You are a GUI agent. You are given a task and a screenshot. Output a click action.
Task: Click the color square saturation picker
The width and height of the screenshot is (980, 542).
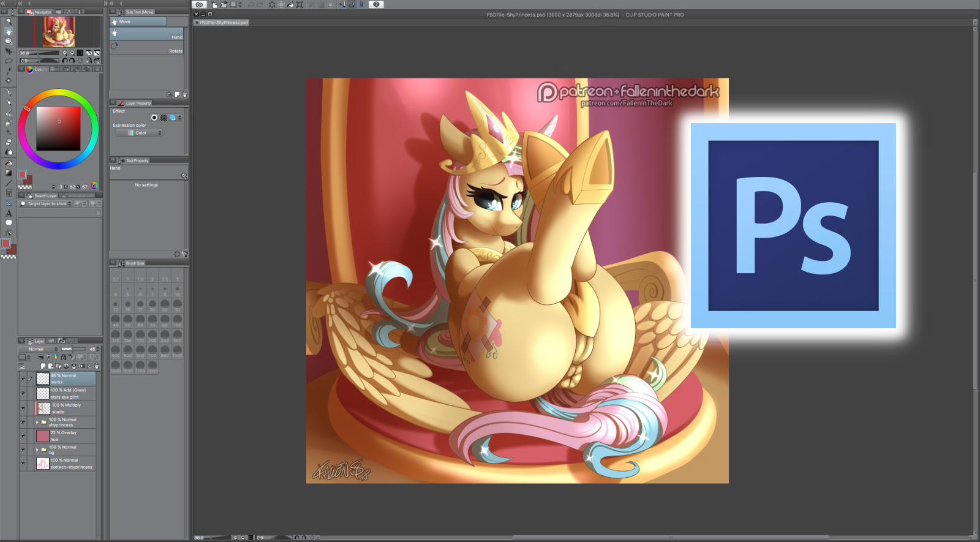pos(58,129)
